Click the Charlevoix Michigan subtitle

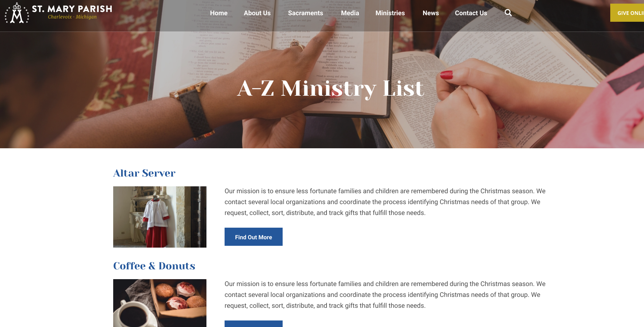click(x=72, y=17)
